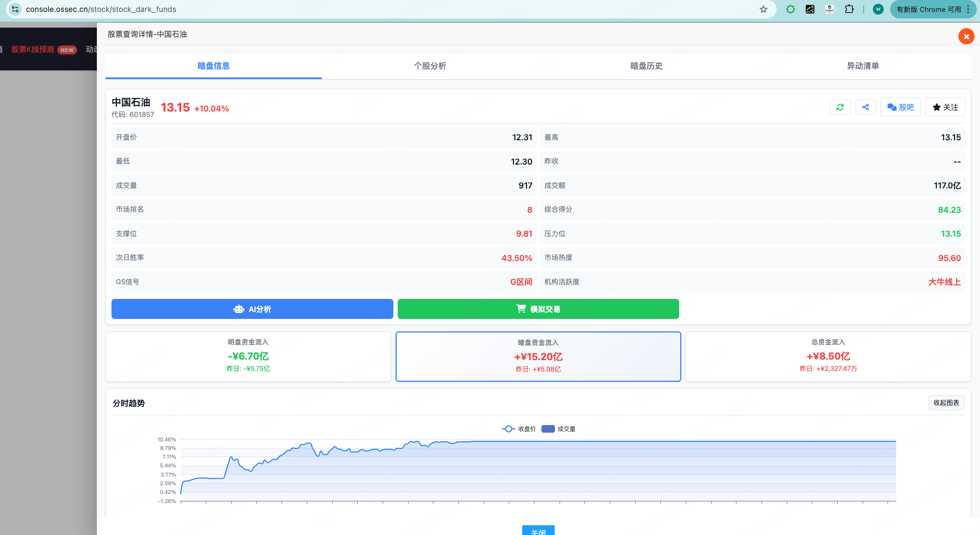The image size is (980, 535).
Task: Click the price change +10.04%
Action: [x=212, y=109]
